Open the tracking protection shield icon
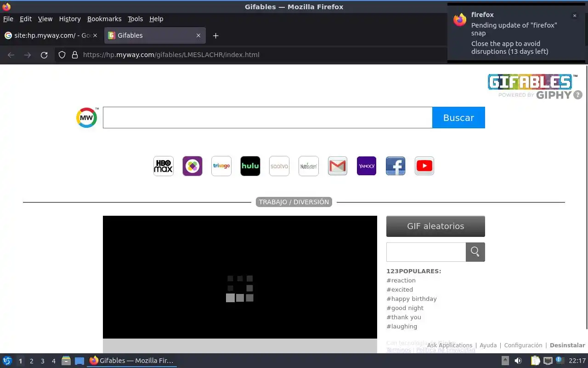The width and height of the screenshot is (588, 368). [62, 55]
